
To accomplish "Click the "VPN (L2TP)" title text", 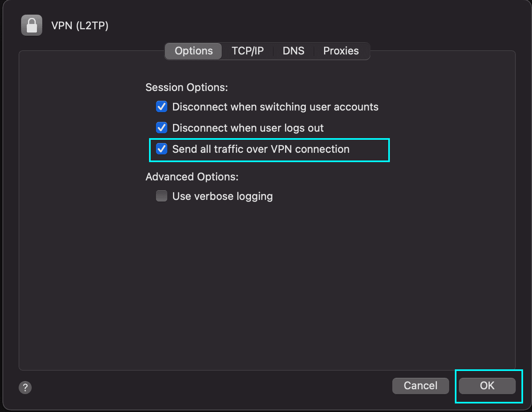I will click(x=80, y=26).
